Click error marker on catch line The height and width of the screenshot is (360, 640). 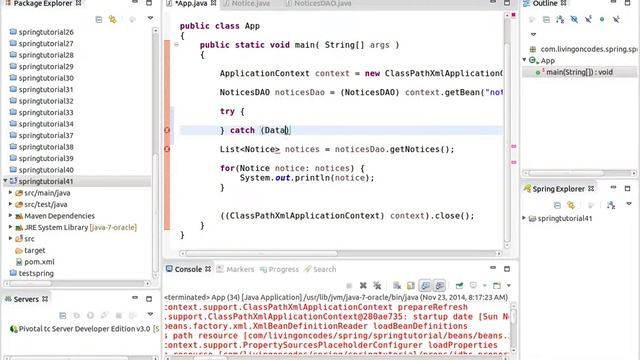point(167,130)
